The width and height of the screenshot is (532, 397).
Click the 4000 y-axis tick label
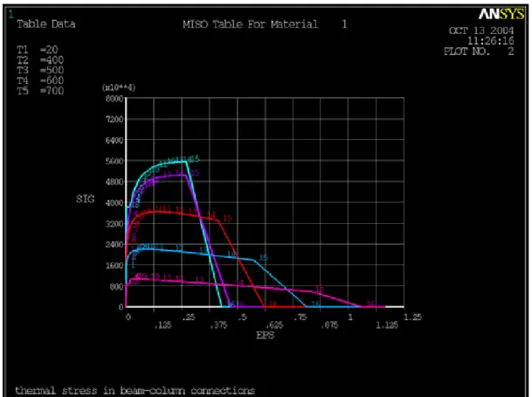point(114,203)
